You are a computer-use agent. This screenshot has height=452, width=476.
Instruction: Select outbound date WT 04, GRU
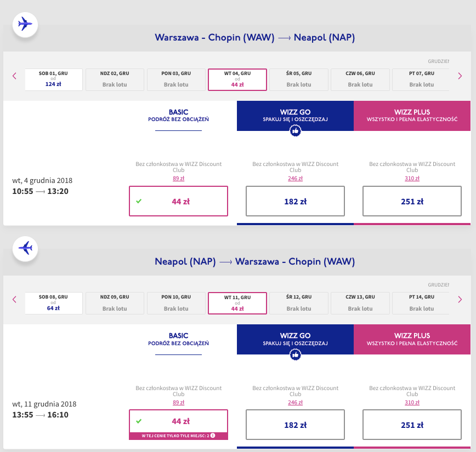(x=237, y=79)
